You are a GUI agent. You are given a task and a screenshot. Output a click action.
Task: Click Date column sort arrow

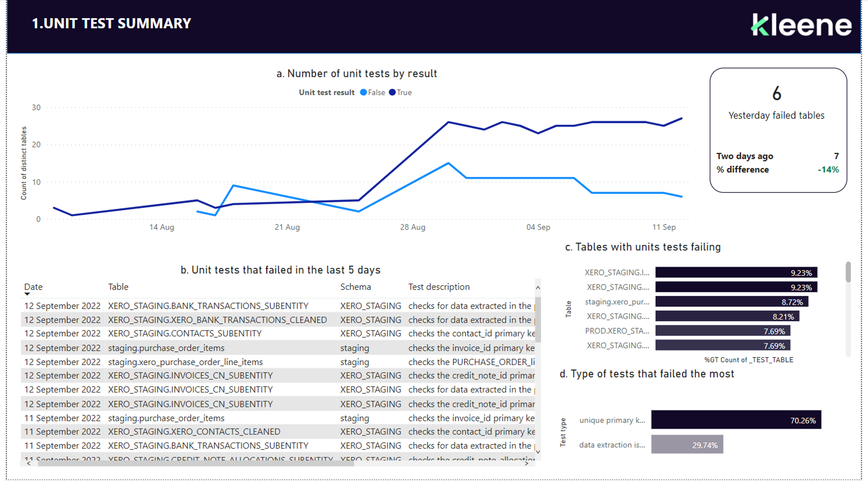[x=27, y=294]
